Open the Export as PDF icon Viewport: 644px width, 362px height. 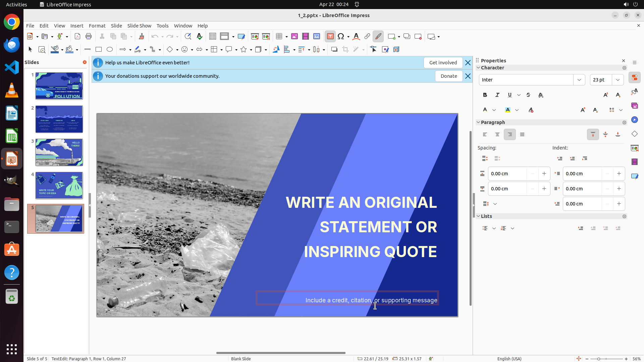(77, 37)
